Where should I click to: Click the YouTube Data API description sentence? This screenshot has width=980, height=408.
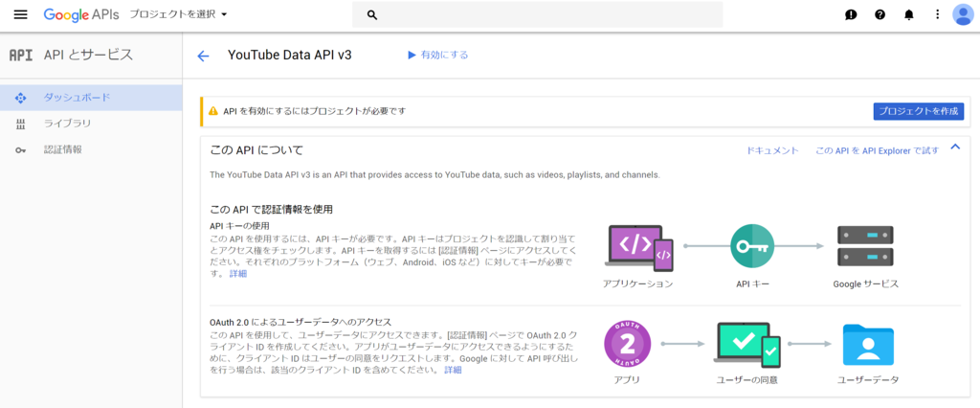coord(435,174)
